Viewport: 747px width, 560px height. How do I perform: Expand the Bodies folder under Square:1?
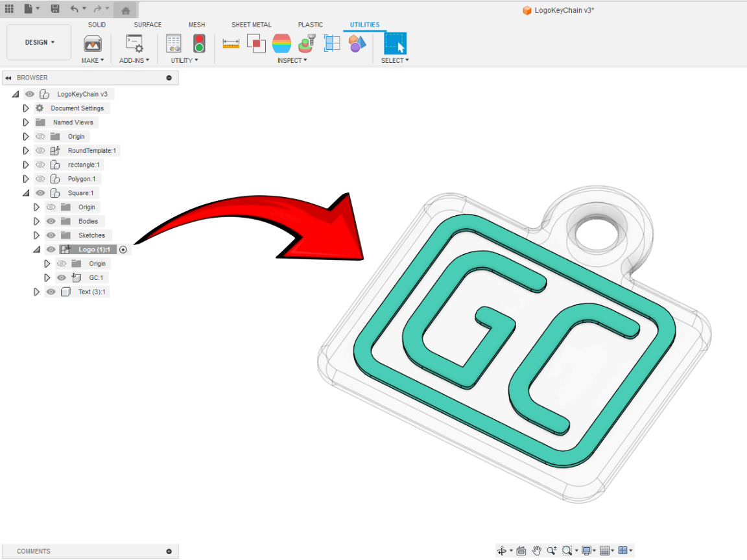coord(37,220)
